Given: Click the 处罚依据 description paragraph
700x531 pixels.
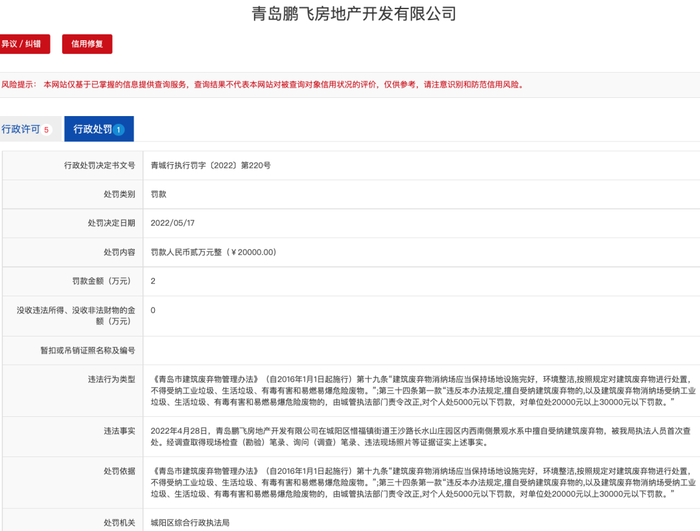Looking at the screenshot, I should (423, 482).
